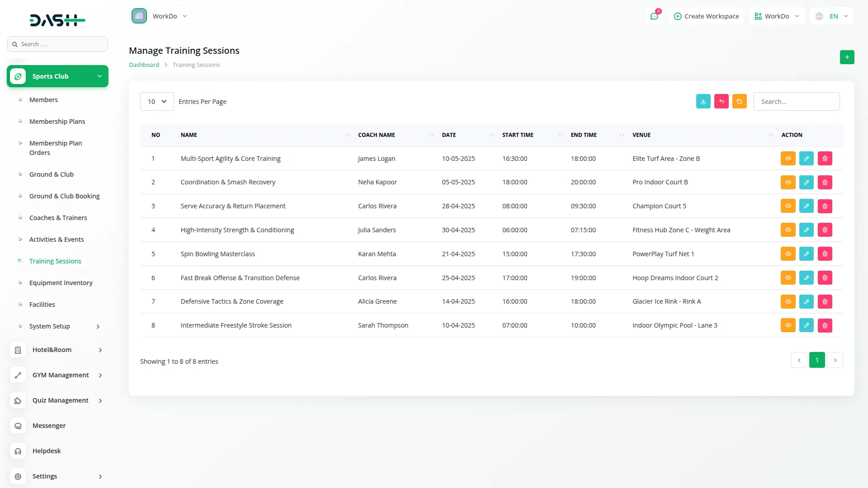The height and width of the screenshot is (488, 868).
Task: Click the Dashboard breadcrumb link
Action: pos(144,65)
